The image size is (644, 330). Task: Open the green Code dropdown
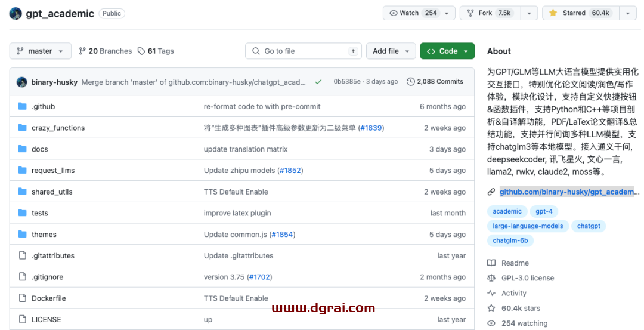click(x=447, y=51)
